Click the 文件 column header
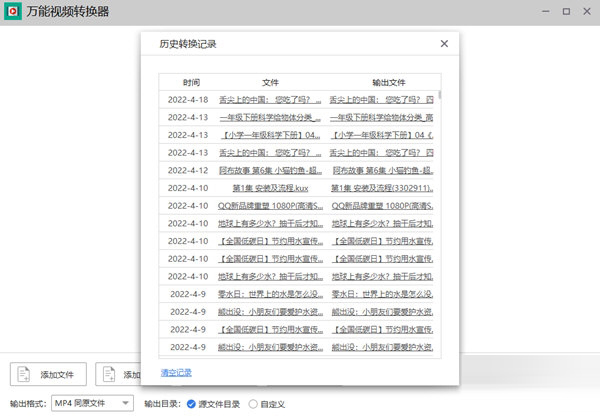 coord(270,82)
